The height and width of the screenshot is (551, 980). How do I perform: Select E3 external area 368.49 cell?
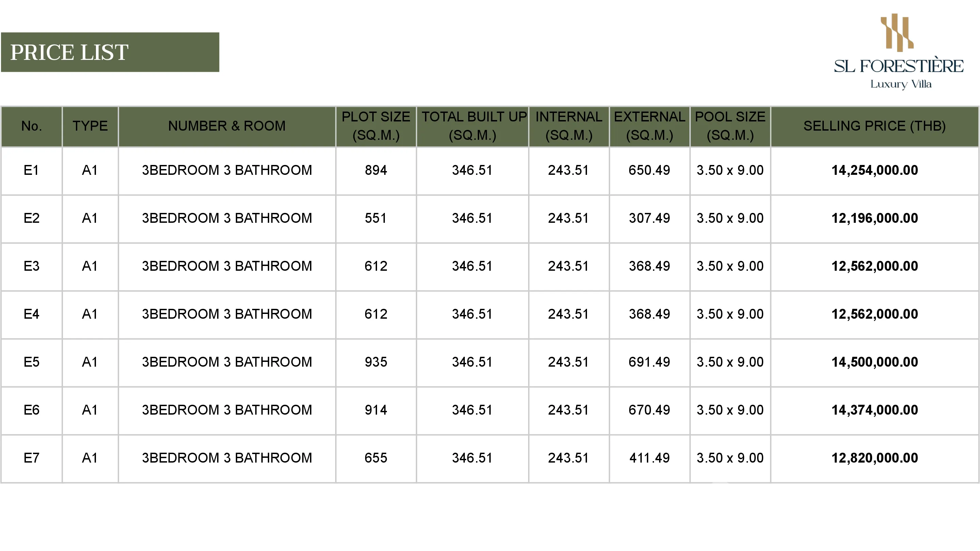point(649,266)
